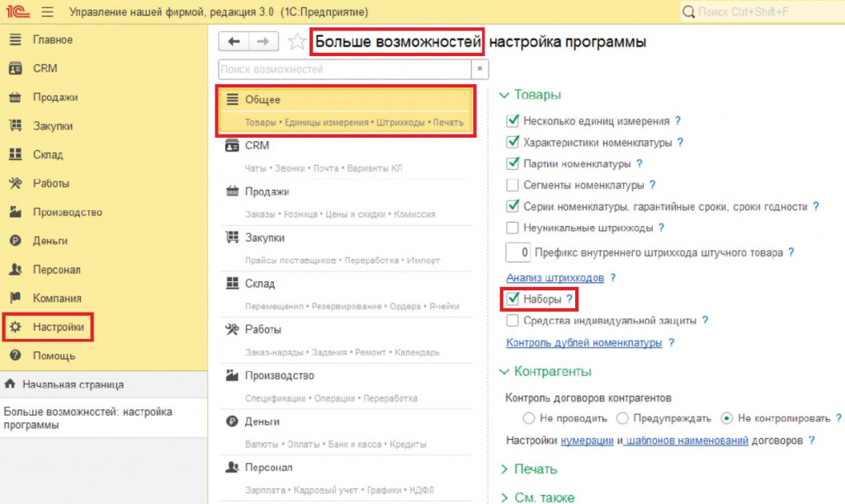Click the Деньги section coin icon in settings list
The width and height of the screenshot is (845, 504).
click(232, 422)
